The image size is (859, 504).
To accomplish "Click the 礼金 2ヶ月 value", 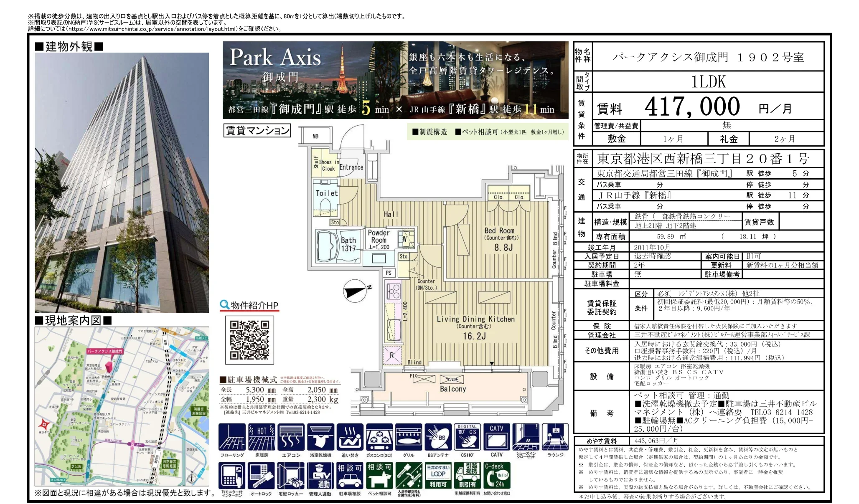I will [785, 139].
